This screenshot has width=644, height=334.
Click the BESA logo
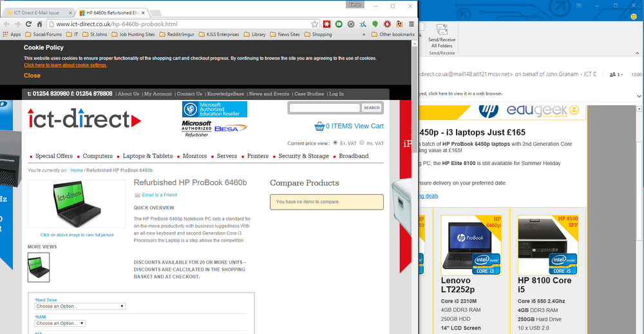231,128
